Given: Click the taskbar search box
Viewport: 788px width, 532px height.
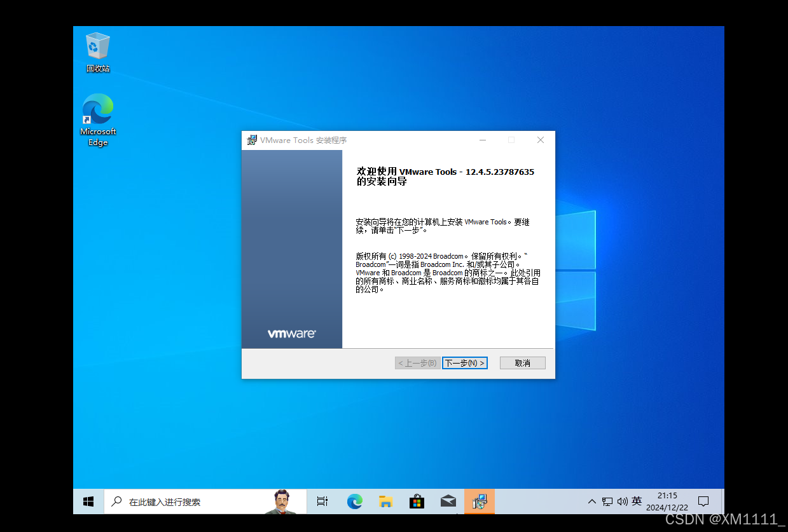Looking at the screenshot, I should (205, 501).
